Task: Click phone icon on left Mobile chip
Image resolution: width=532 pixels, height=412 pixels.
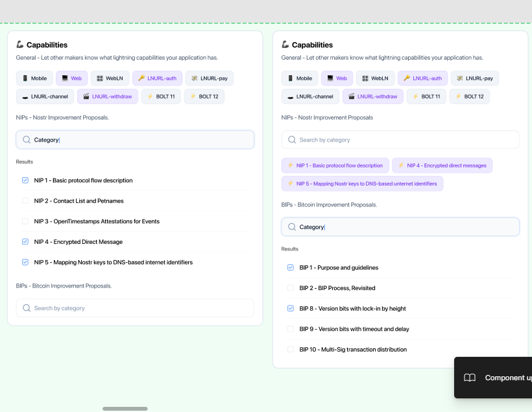Action: (x=25, y=79)
